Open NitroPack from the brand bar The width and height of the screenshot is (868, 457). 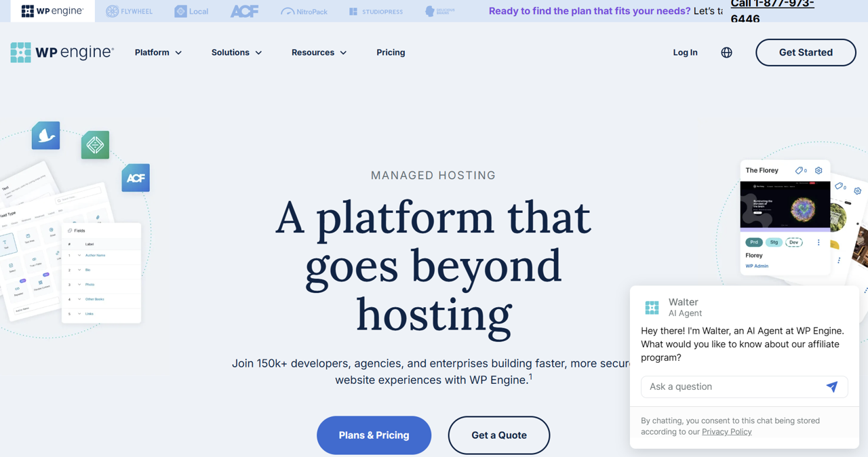(x=288, y=11)
